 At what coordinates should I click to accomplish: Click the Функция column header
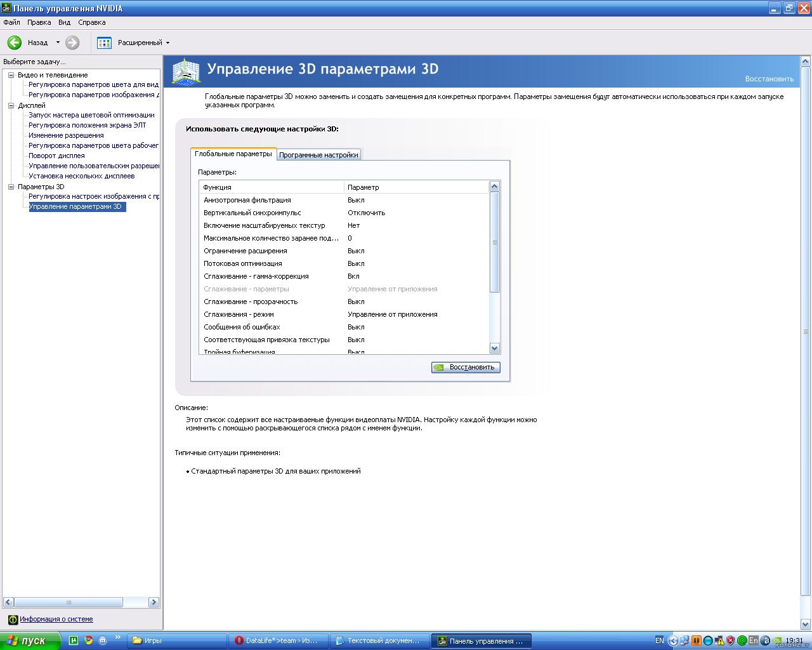point(272,187)
